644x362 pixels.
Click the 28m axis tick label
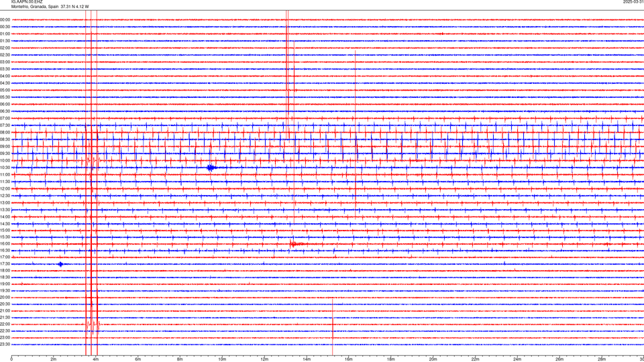(x=602, y=359)
